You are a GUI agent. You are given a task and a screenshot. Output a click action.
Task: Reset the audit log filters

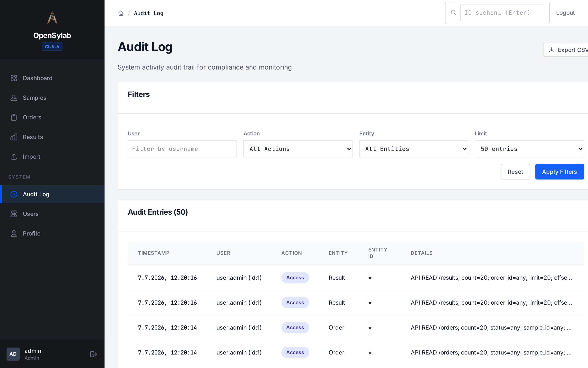click(515, 172)
